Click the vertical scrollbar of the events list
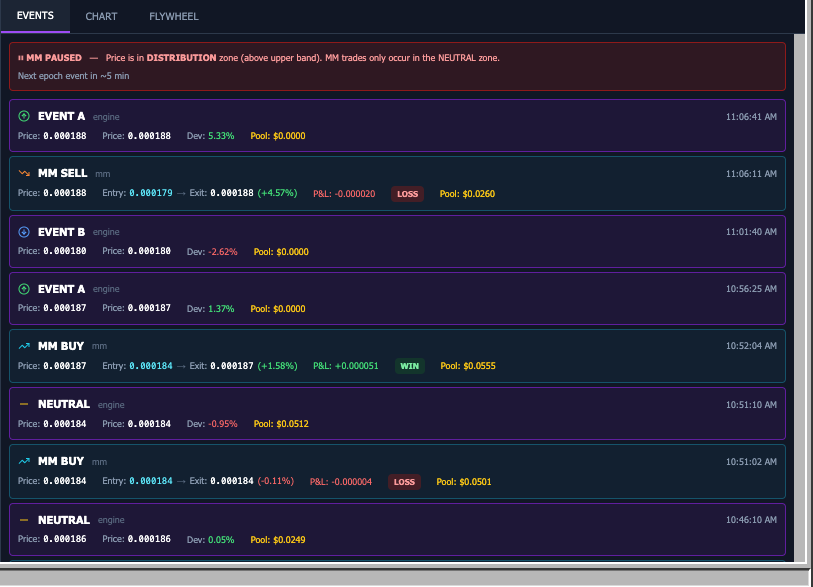Viewport: 813px width, 587px height. (x=799, y=298)
